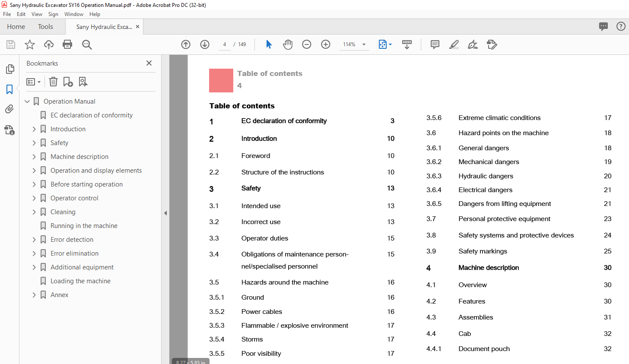Click 'Personal protective equipment' contents entry
Image resolution: width=629 pixels, height=364 pixels.
pyautogui.click(x=504, y=219)
